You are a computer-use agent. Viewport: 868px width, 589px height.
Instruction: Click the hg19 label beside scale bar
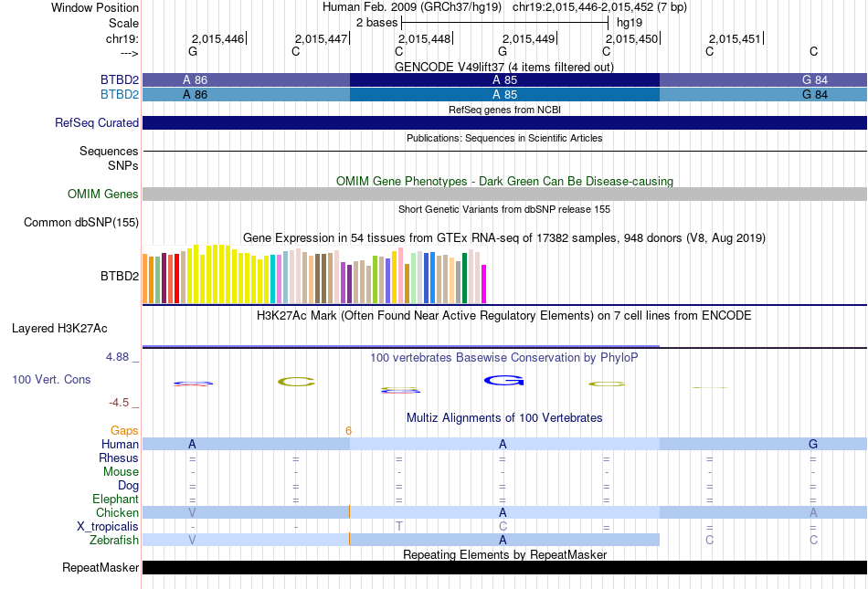coord(630,23)
